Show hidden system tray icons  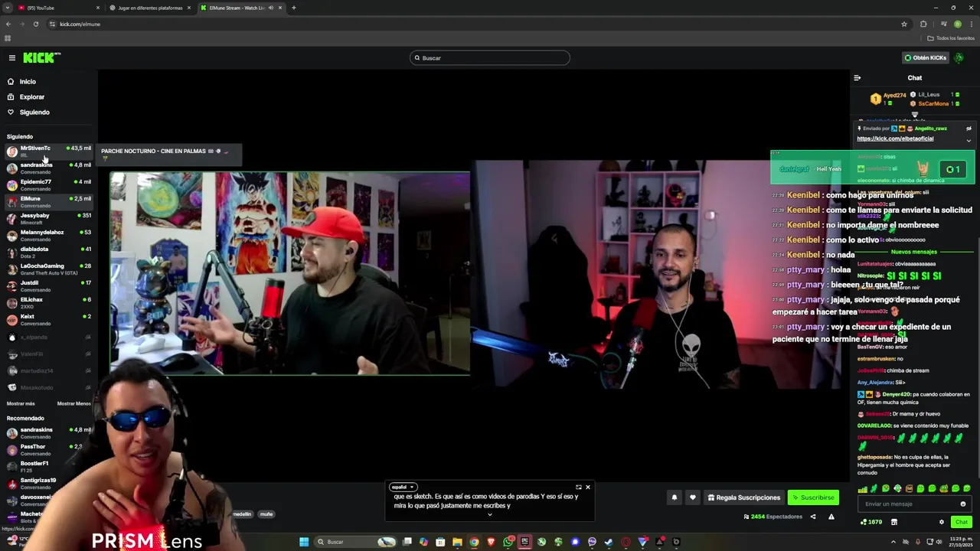(893, 542)
